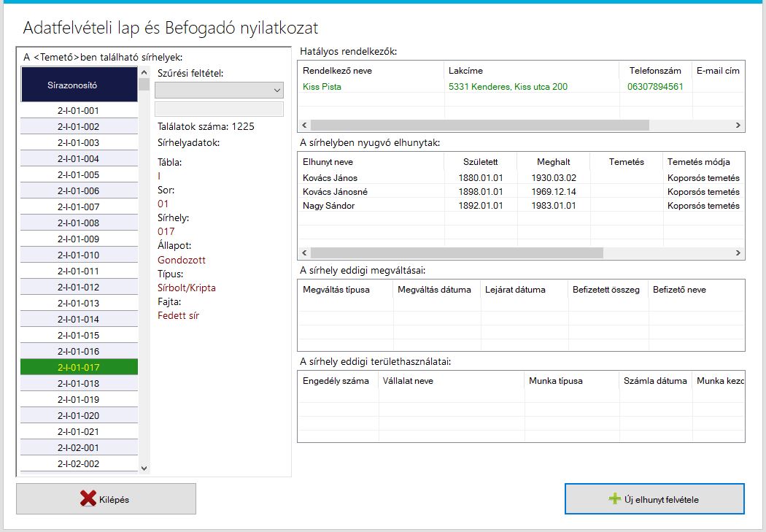Sort by Meghalt column header
Image resolution: width=766 pixels, height=532 pixels.
coord(553,162)
